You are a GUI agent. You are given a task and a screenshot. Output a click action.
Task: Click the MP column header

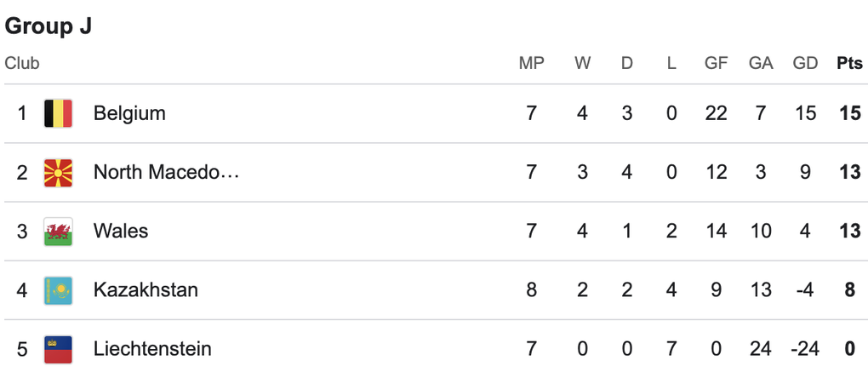click(x=531, y=64)
